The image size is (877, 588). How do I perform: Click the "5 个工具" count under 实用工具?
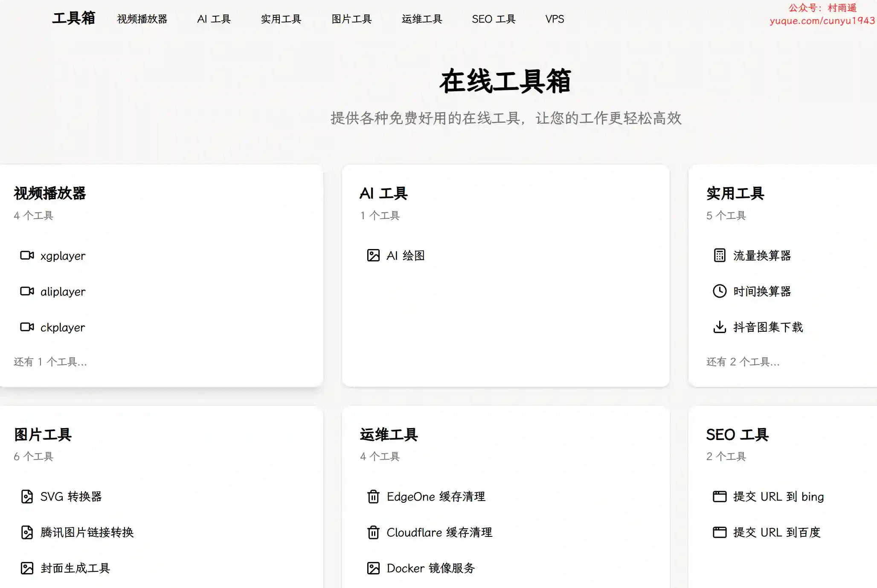click(726, 216)
